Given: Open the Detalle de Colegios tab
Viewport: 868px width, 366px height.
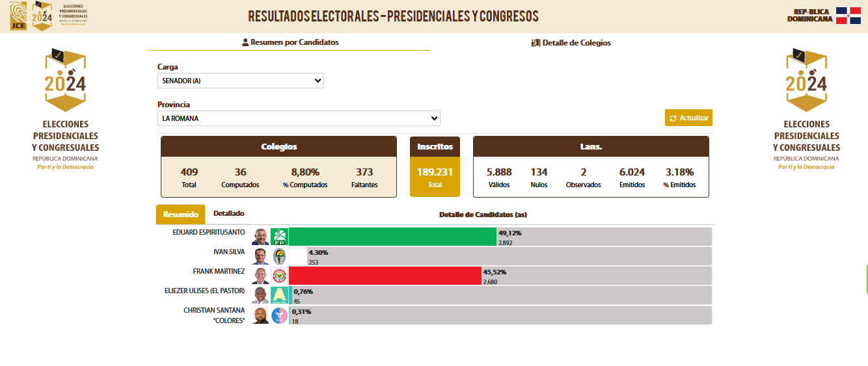Looking at the screenshot, I should point(571,43).
